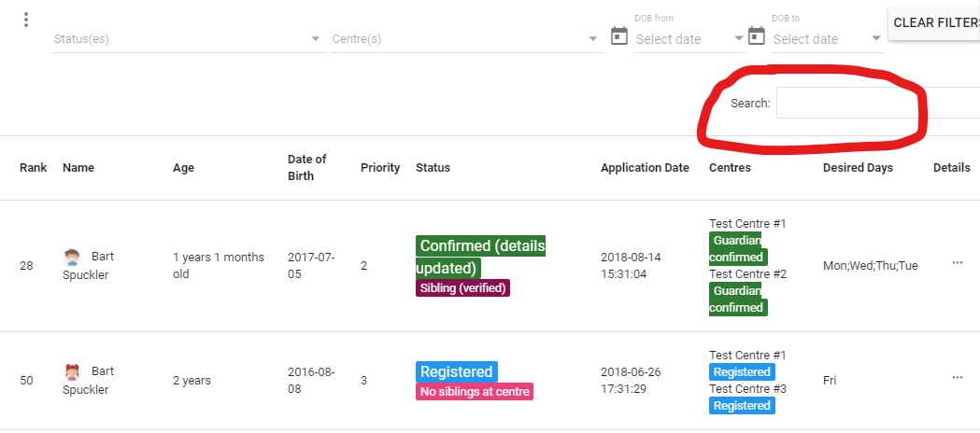
Task: Focus the Search input field
Action: coord(877,103)
